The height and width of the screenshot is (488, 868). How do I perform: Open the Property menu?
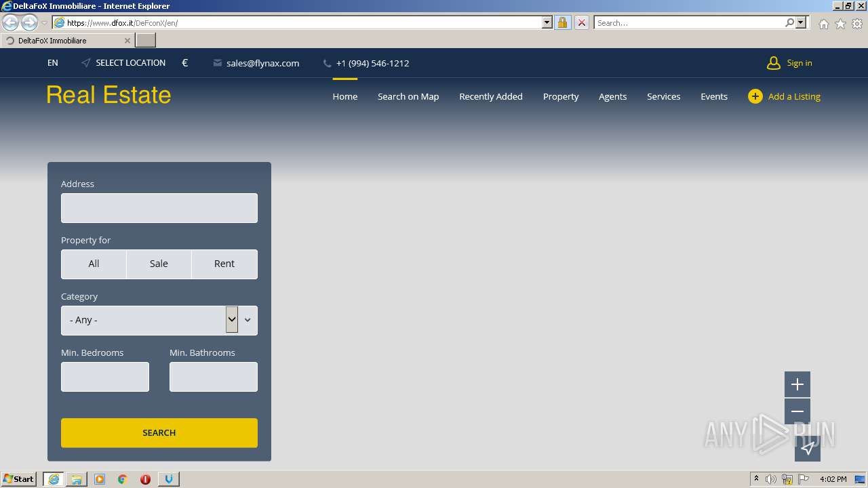[561, 96]
